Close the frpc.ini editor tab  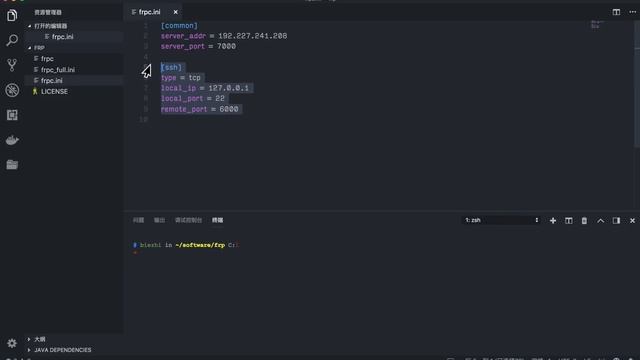click(176, 12)
